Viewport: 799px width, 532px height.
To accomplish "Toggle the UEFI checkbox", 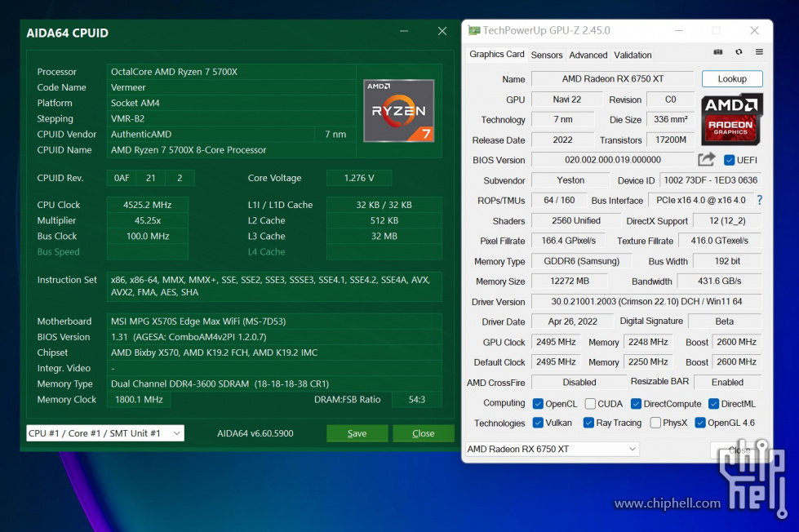I will click(x=729, y=160).
